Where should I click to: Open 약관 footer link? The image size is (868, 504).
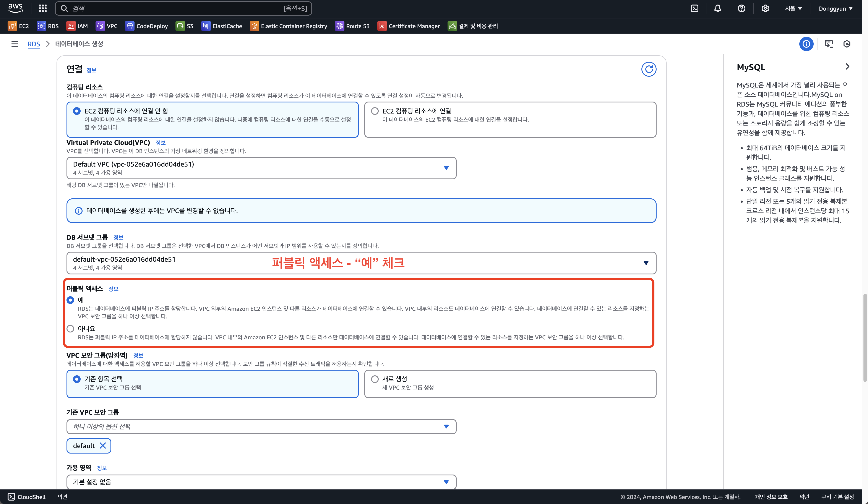tap(804, 496)
